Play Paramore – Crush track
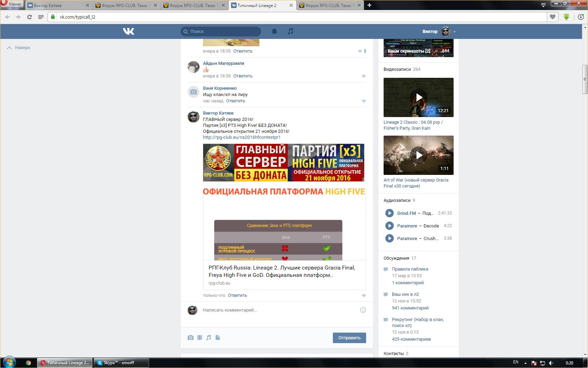The image size is (588, 368). [389, 238]
